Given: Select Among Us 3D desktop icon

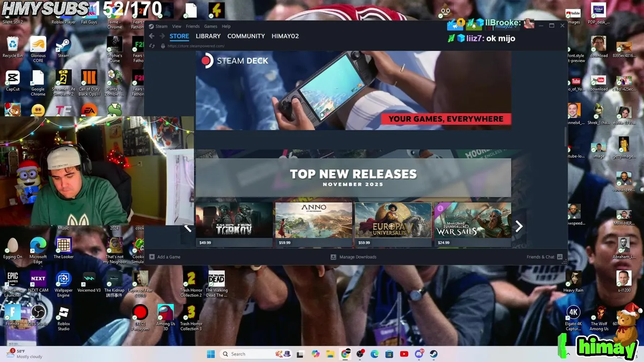Looking at the screenshot, I should pyautogui.click(x=166, y=318).
